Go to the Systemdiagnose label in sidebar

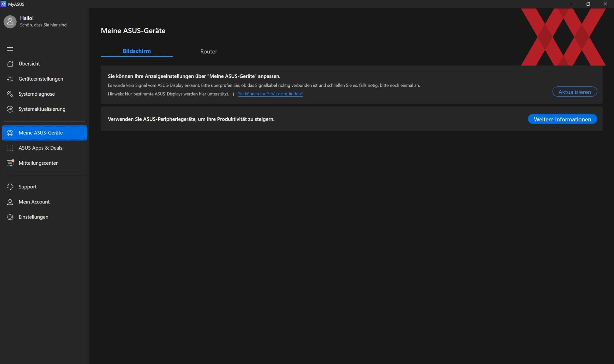37,94
